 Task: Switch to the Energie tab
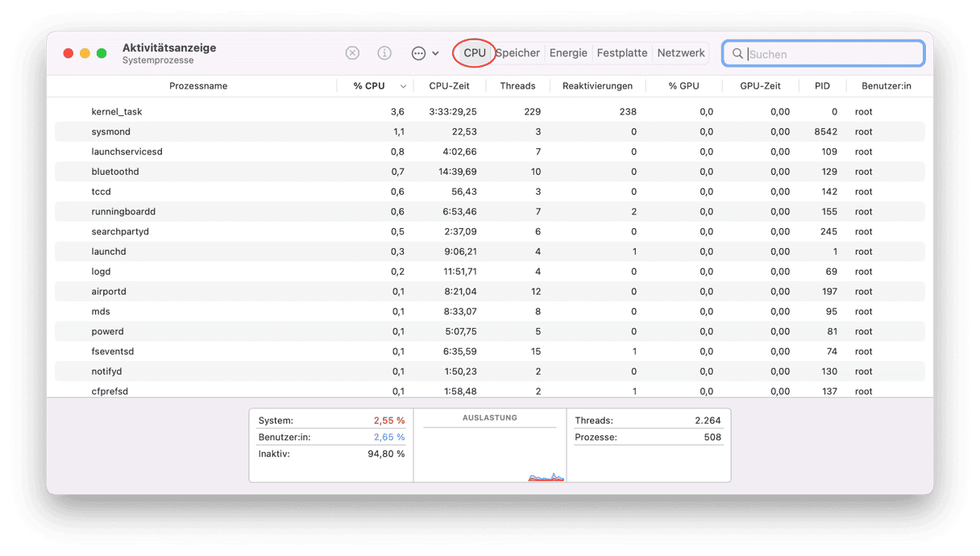(568, 53)
